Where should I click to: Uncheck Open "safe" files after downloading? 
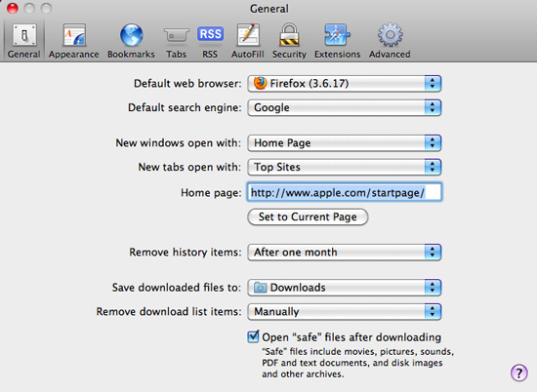[x=253, y=337]
